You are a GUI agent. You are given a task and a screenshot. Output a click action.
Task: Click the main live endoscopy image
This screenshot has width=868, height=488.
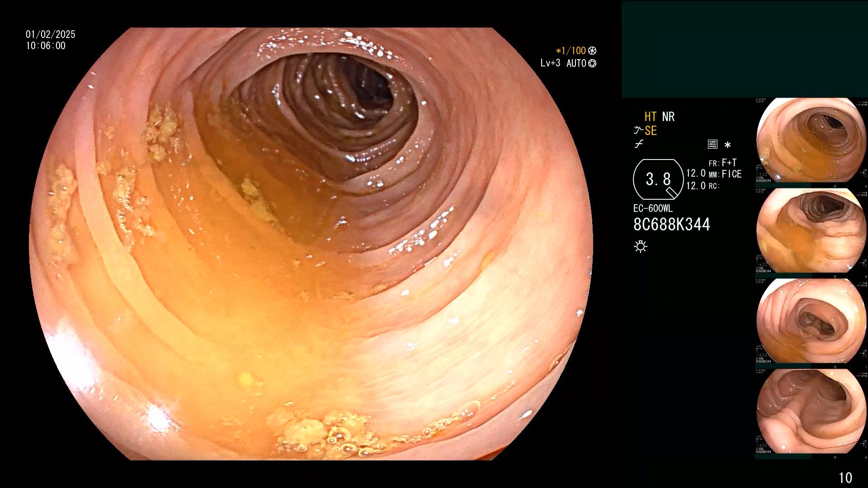pos(311,244)
